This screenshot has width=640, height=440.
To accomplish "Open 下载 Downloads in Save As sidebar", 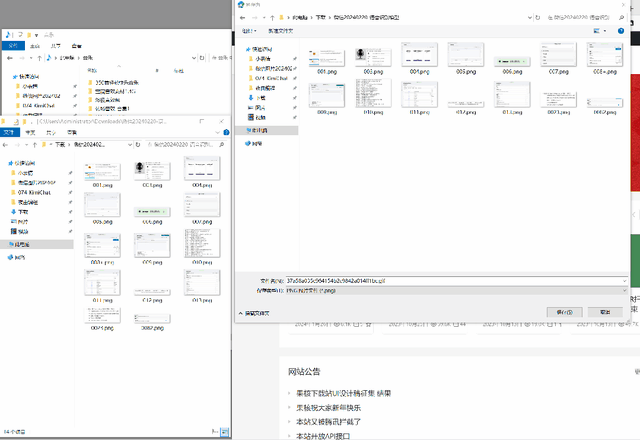I will [x=261, y=98].
